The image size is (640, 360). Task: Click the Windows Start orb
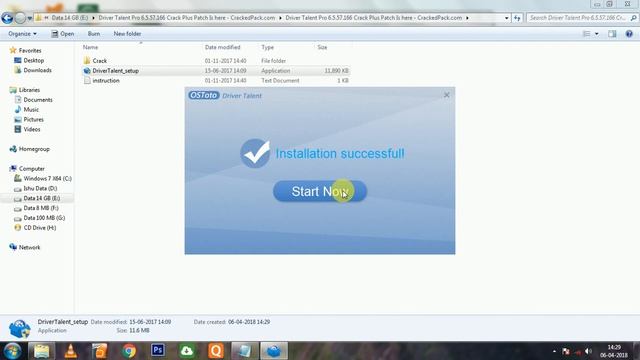(12, 351)
